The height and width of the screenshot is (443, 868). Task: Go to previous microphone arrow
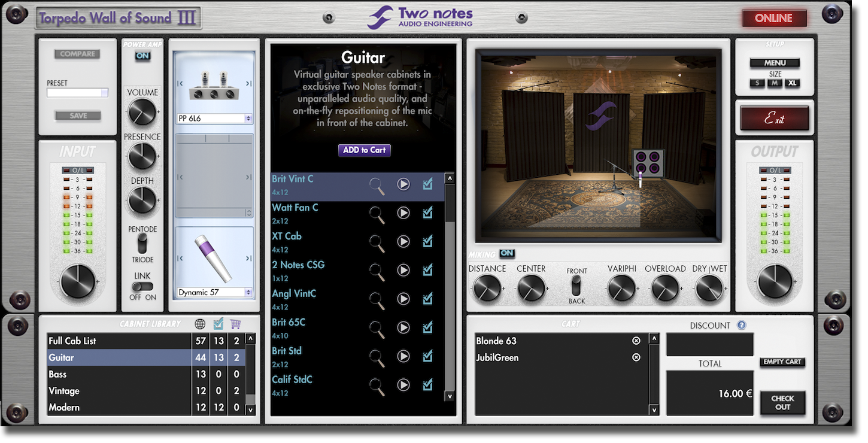[180, 259]
